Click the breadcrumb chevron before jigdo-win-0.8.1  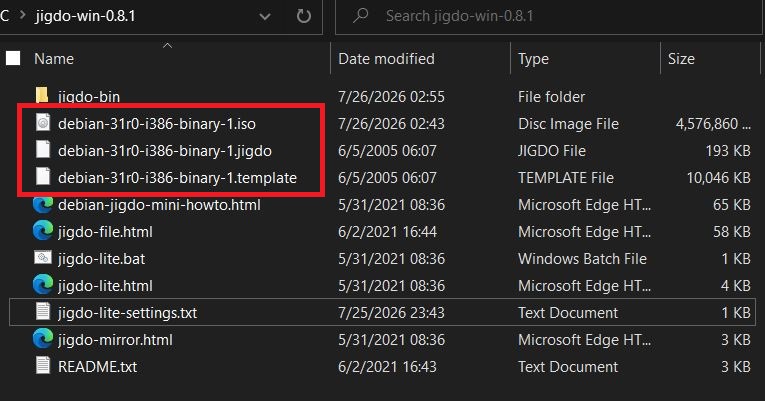point(22,16)
